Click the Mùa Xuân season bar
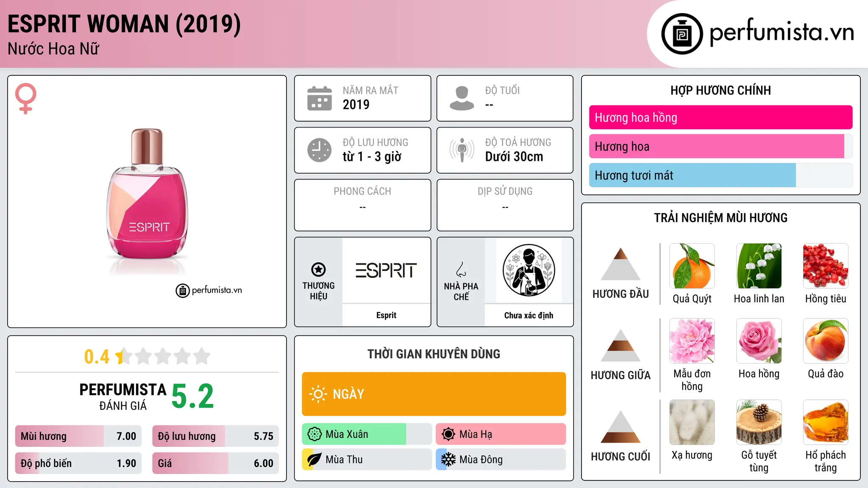Viewport: 868px width, 488px height. point(367,434)
